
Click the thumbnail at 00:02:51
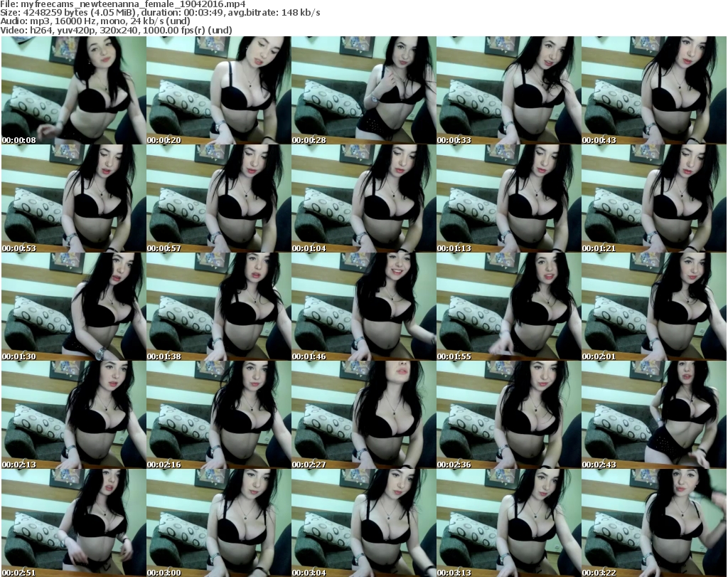tap(74, 523)
